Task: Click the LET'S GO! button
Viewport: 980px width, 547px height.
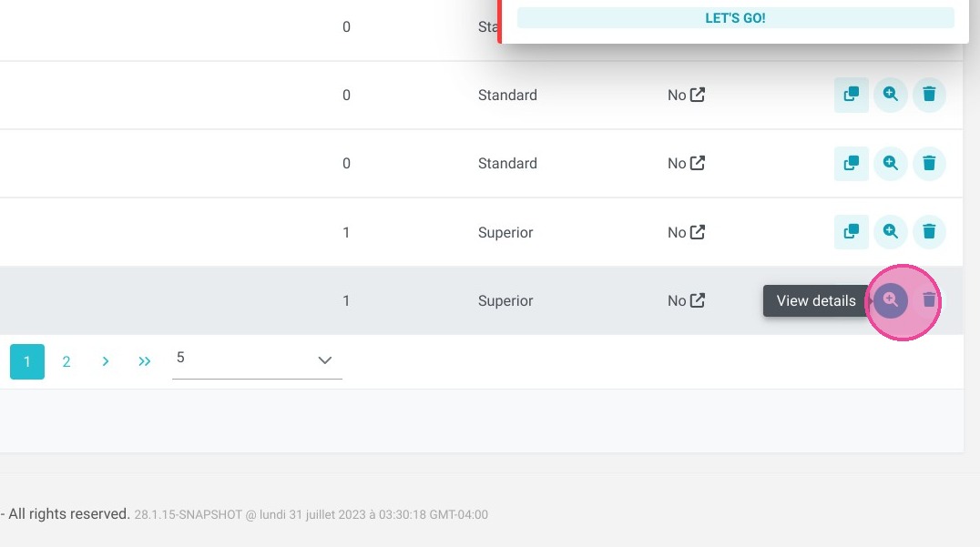Action: click(x=735, y=18)
